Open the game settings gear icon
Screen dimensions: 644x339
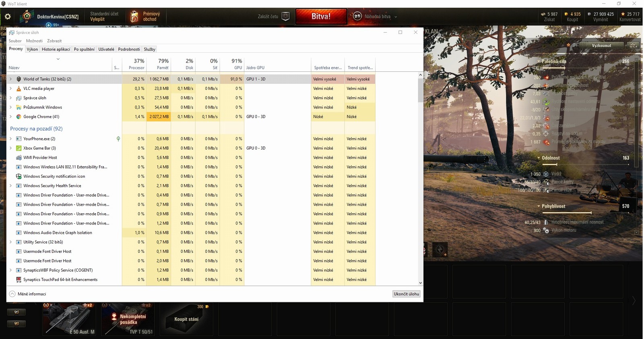(8, 17)
